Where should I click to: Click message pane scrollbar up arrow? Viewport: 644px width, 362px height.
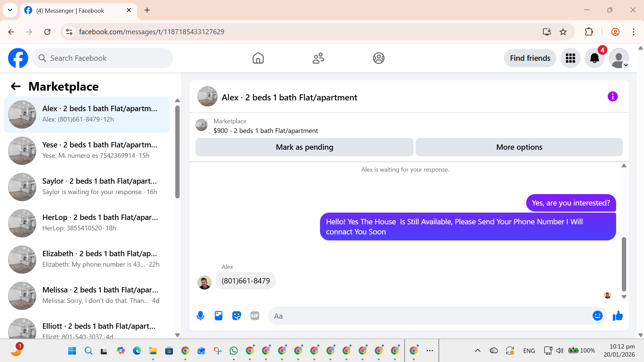pyautogui.click(x=624, y=166)
